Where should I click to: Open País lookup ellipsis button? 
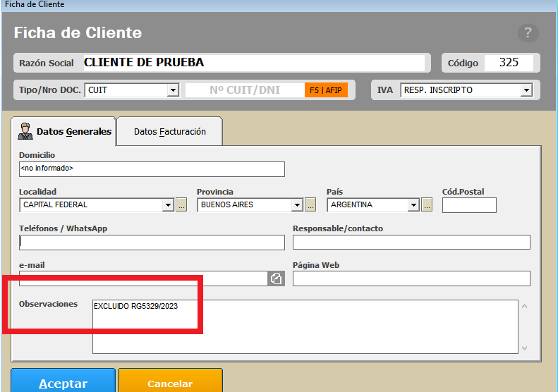[x=427, y=205]
